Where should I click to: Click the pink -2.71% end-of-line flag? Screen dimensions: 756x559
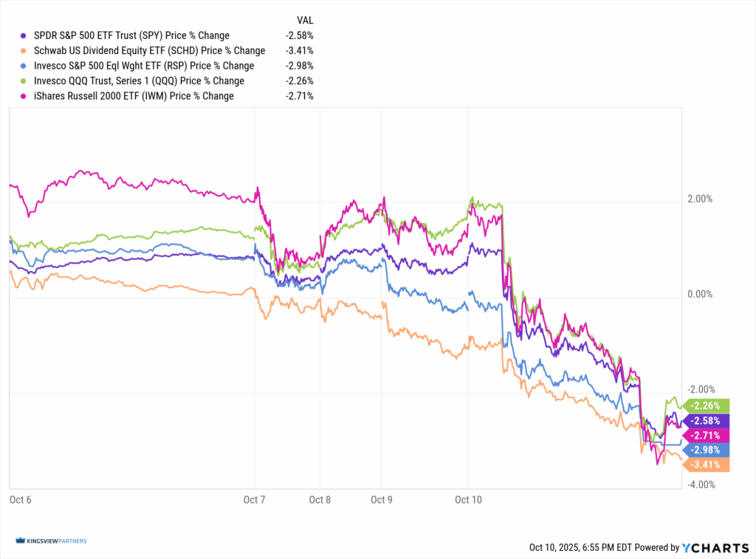[708, 435]
